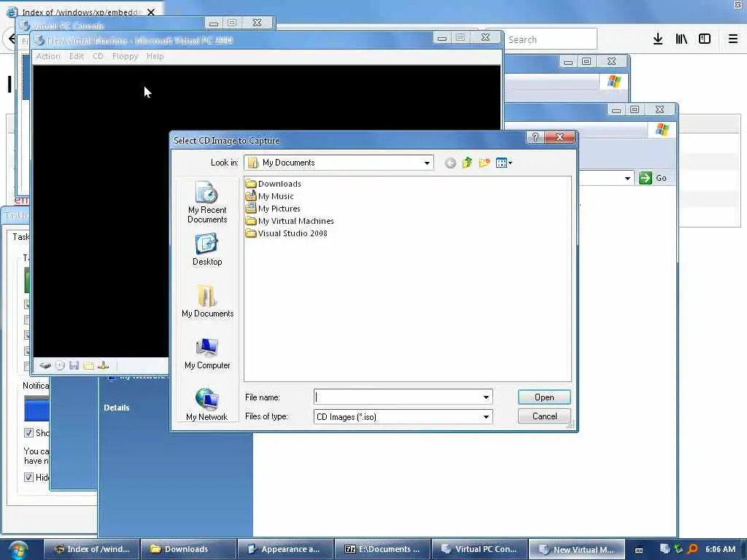Select My Network in the places bar
The width and height of the screenshot is (747, 560).
tap(207, 404)
